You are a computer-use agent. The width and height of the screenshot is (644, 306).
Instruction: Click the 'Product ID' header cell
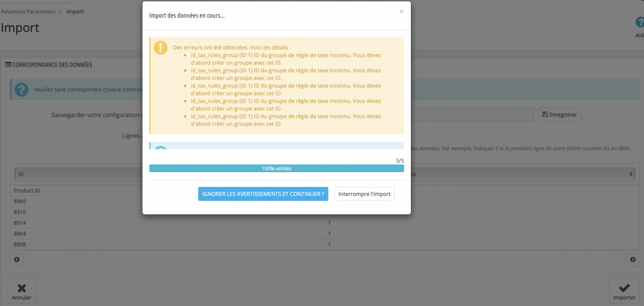click(26, 191)
